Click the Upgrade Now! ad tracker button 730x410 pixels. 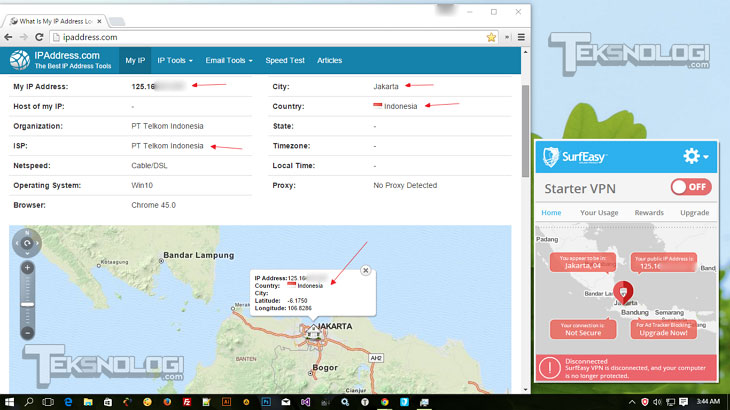663,329
